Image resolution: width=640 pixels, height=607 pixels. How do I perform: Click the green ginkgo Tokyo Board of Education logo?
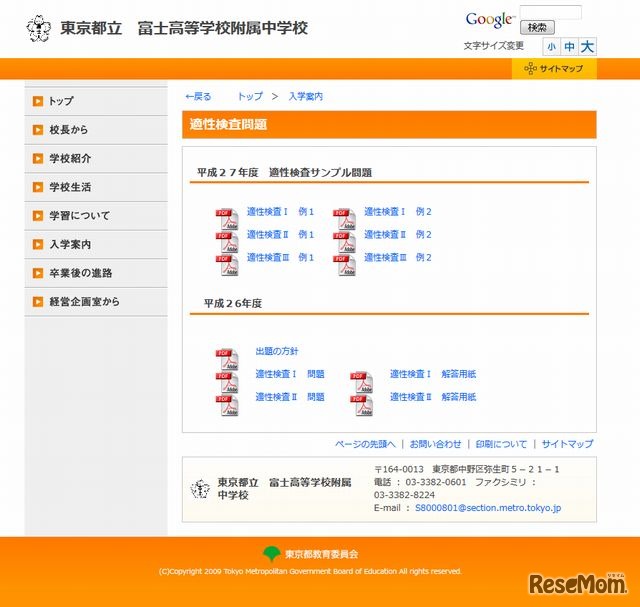(271, 554)
